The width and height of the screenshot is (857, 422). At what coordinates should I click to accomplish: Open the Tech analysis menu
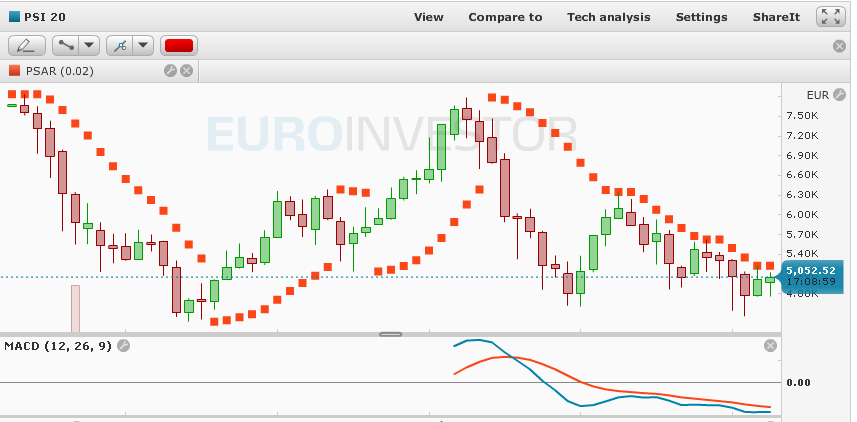[608, 17]
